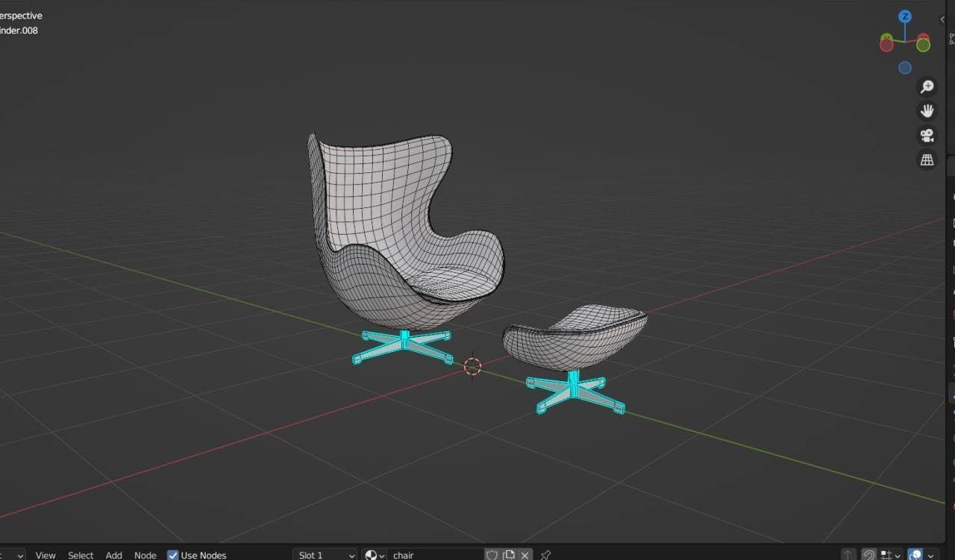Open the Select menu in node editor
This screenshot has width=955, height=560.
(x=81, y=555)
